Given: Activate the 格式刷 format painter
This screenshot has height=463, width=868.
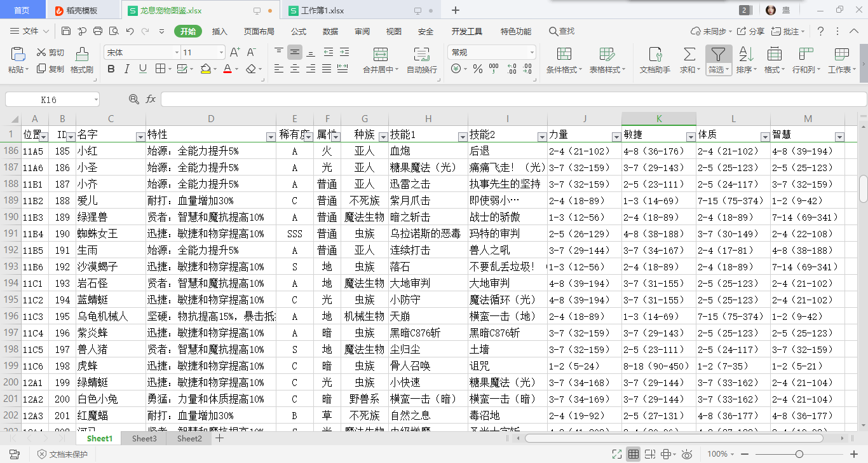Looking at the screenshot, I should tap(82, 61).
